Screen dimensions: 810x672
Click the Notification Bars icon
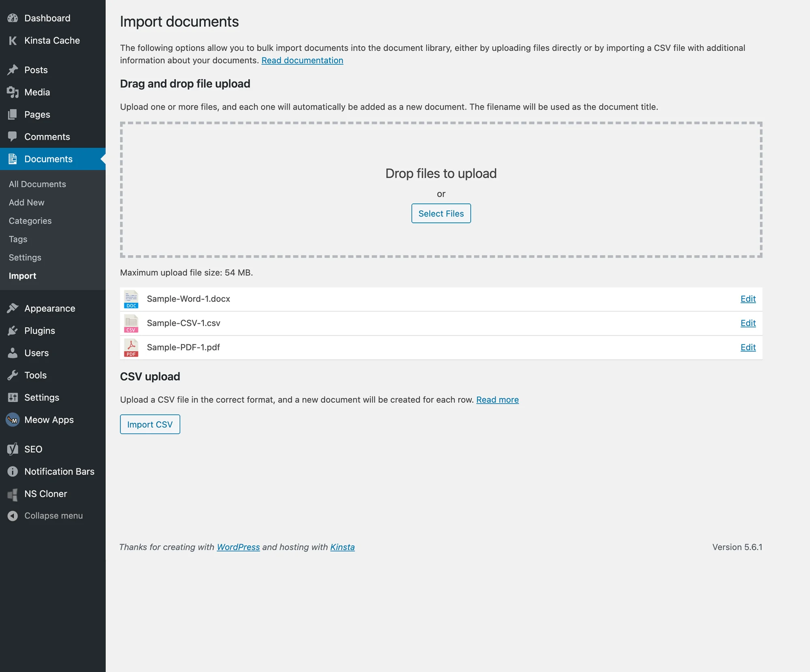point(13,471)
